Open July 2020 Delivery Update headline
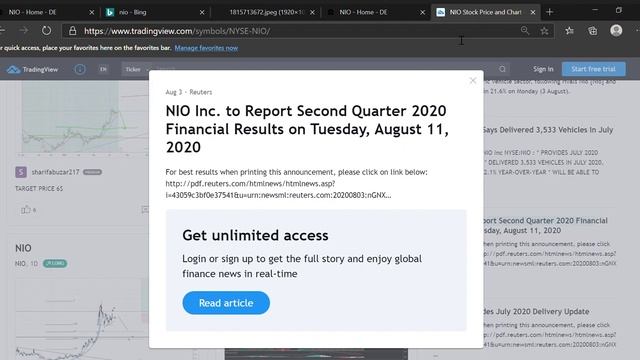This screenshot has width=640, height=360. (536, 311)
